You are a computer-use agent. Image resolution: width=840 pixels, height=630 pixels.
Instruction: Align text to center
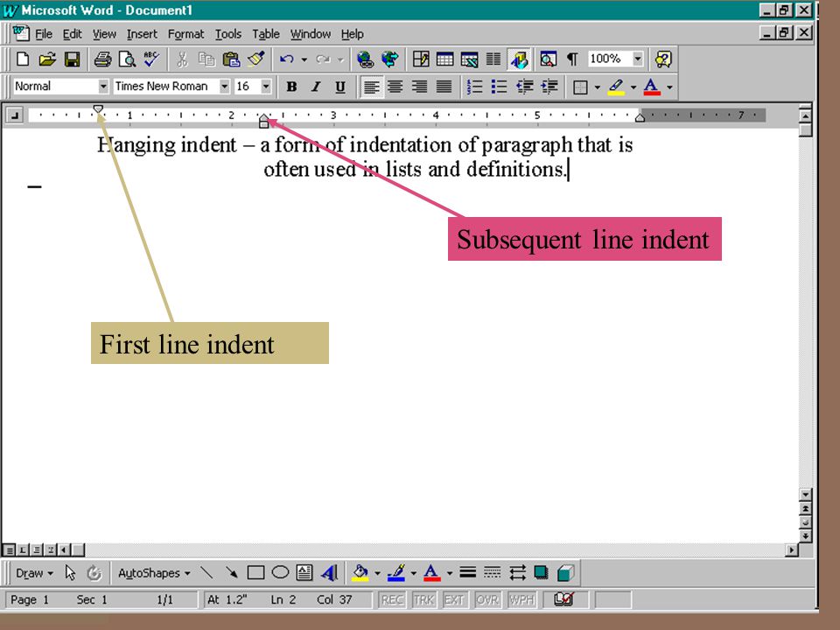coord(395,87)
